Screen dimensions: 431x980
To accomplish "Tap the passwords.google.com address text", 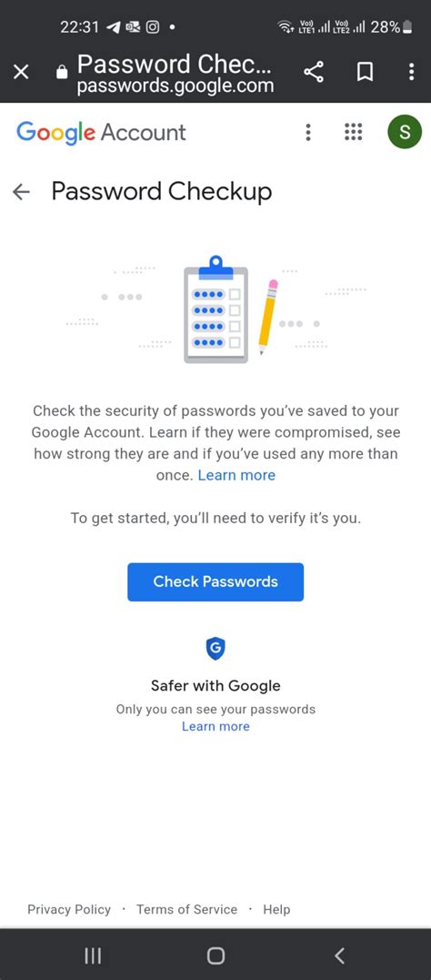I will click(175, 86).
